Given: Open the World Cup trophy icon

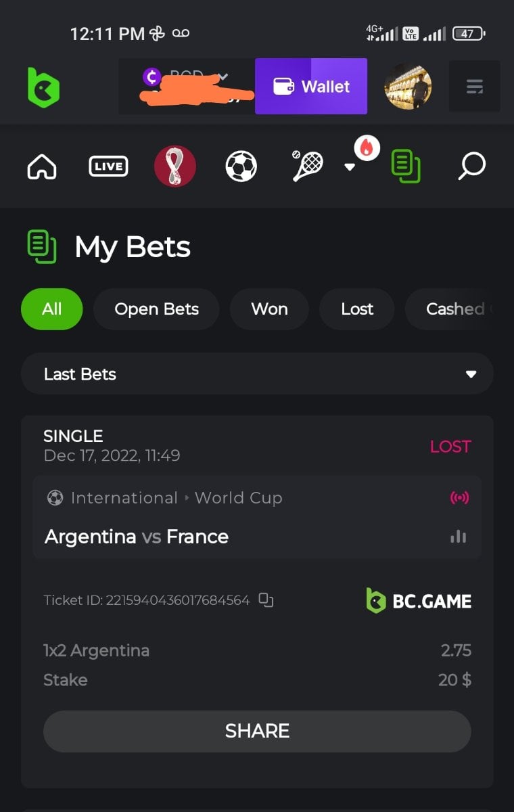Looking at the screenshot, I should (175, 166).
